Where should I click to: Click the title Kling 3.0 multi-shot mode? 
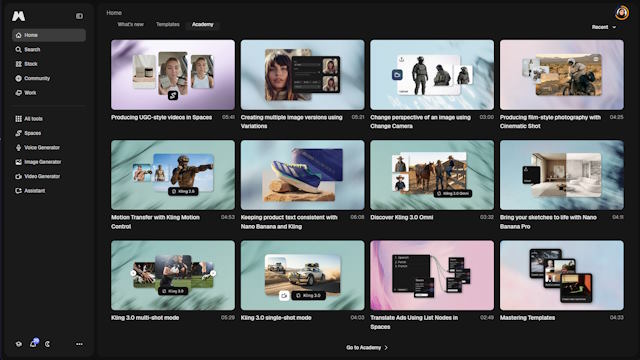[145, 318]
